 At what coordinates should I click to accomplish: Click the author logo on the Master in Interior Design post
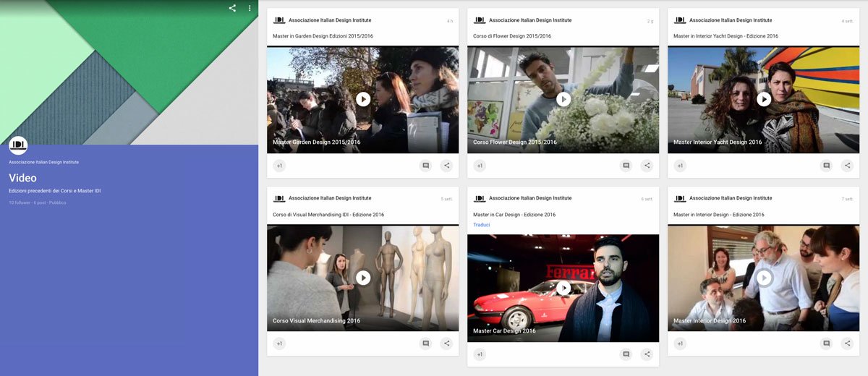coord(679,198)
